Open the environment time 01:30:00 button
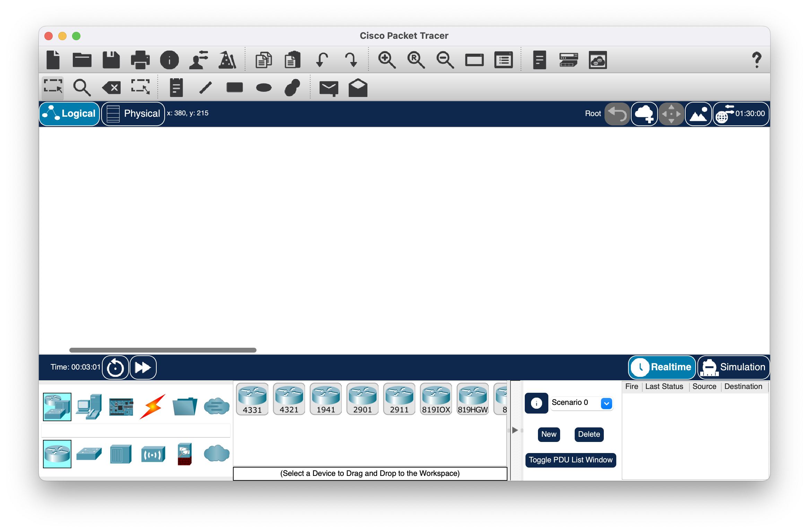Image resolution: width=809 pixels, height=532 pixels. 741,114
